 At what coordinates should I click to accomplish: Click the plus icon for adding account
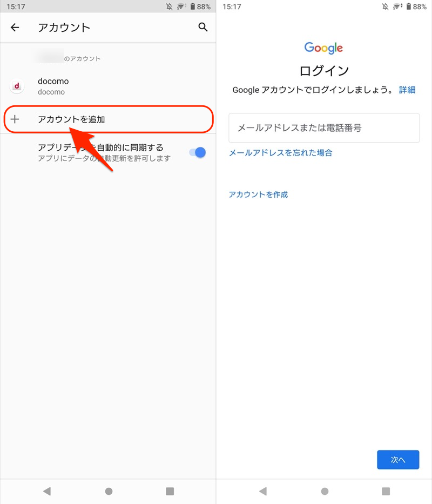coord(15,119)
